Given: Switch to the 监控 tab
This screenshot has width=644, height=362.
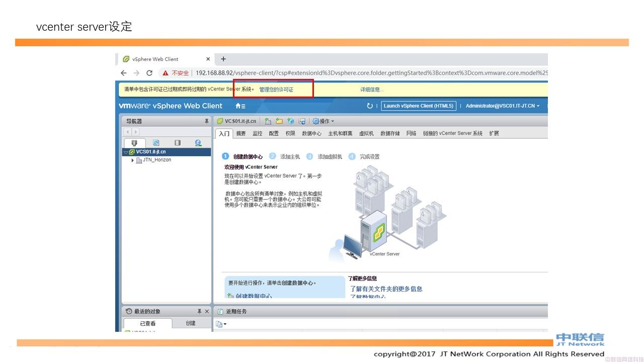Looking at the screenshot, I should click(x=257, y=133).
